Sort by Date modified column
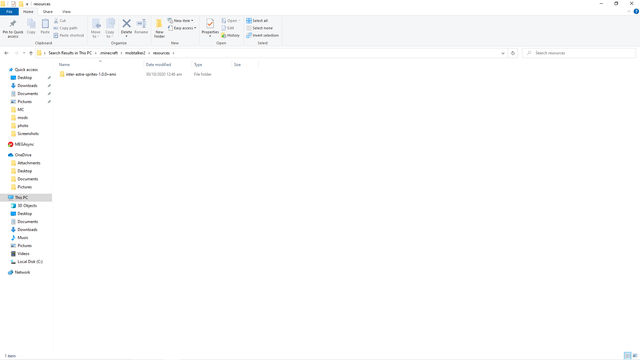 pyautogui.click(x=158, y=64)
